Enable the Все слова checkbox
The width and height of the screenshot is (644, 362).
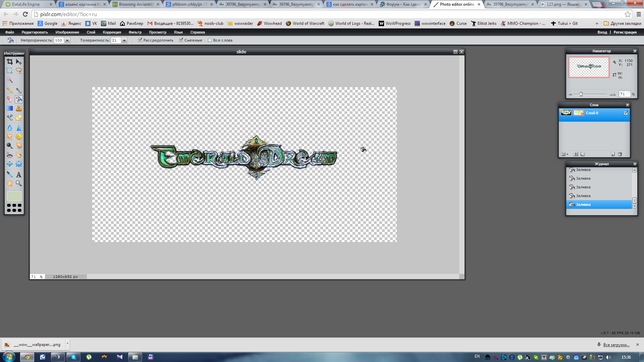click(x=210, y=40)
